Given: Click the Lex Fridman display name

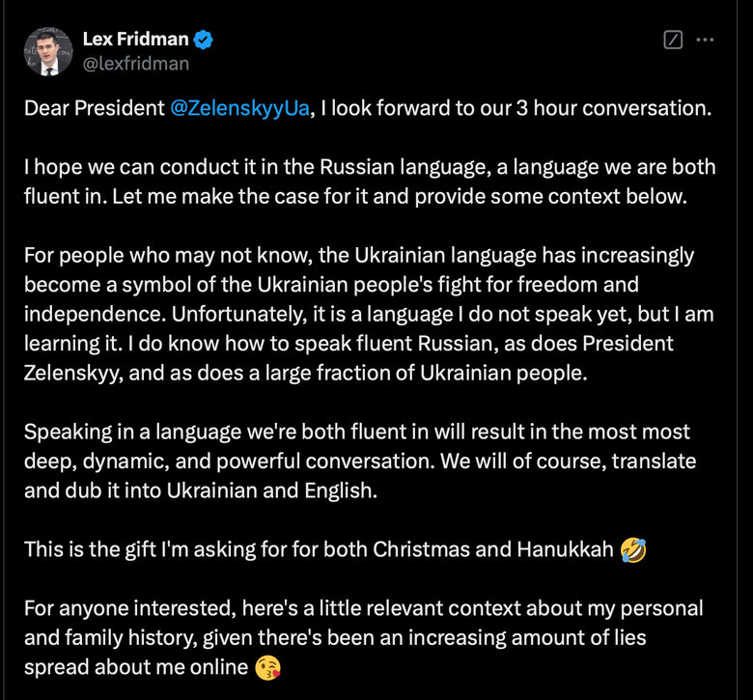Looking at the screenshot, I should coord(137,40).
